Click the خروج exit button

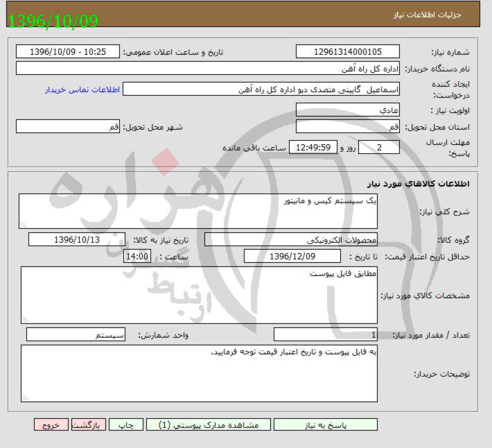(51, 425)
